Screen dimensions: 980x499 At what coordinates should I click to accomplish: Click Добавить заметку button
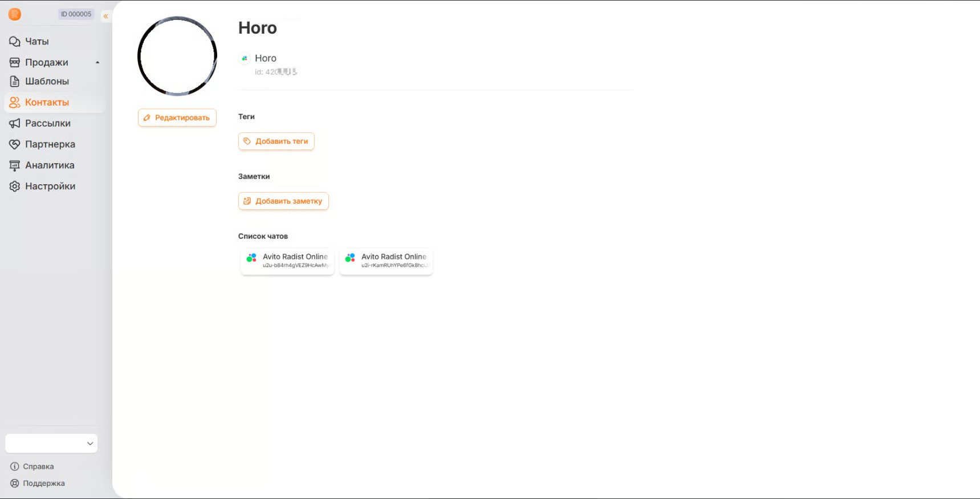(x=283, y=201)
